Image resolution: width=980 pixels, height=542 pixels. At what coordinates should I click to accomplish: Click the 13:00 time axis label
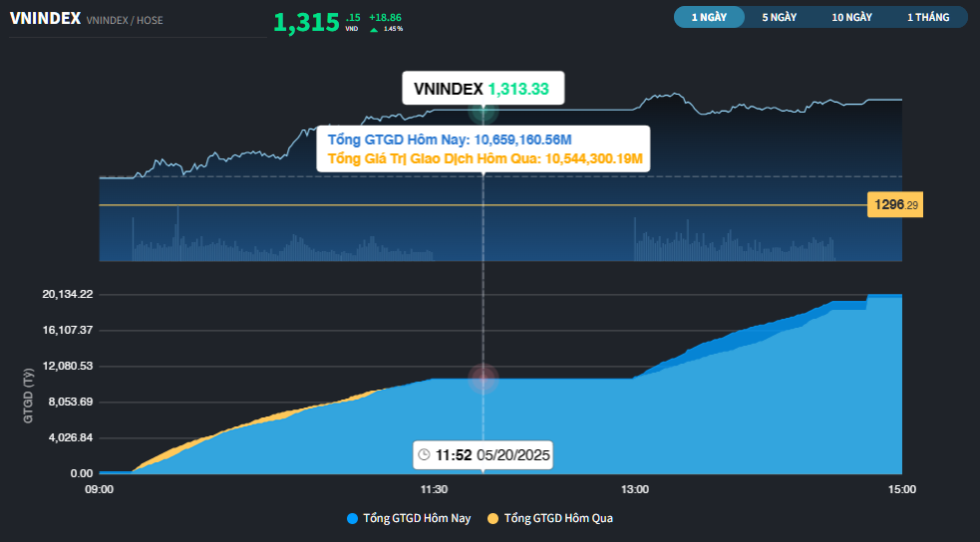[634, 489]
